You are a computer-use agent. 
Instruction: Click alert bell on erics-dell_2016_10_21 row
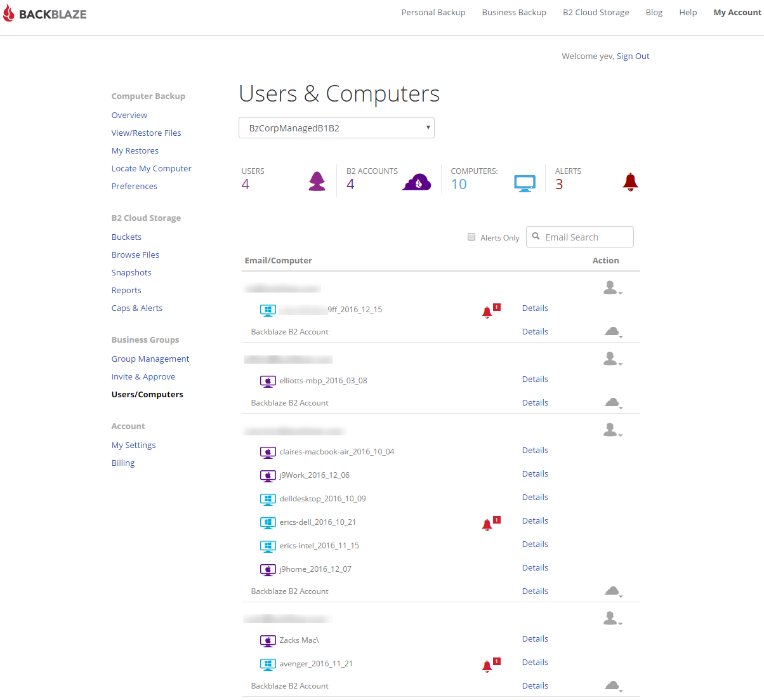coord(487,524)
